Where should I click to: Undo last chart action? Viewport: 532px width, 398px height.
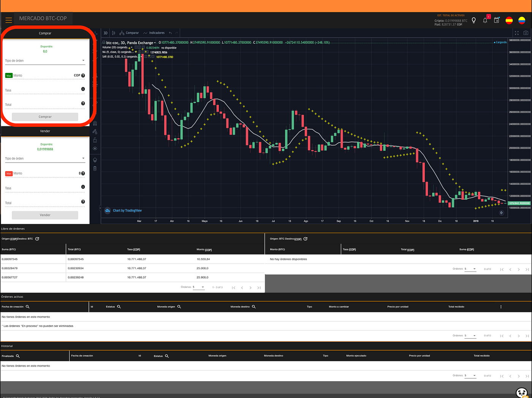tap(171, 33)
